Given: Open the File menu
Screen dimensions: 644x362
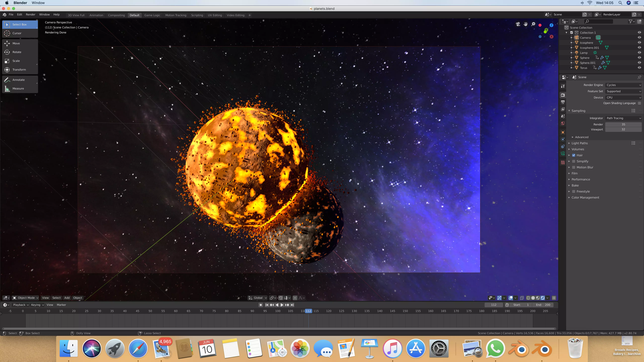Looking at the screenshot, I should coord(11,14).
